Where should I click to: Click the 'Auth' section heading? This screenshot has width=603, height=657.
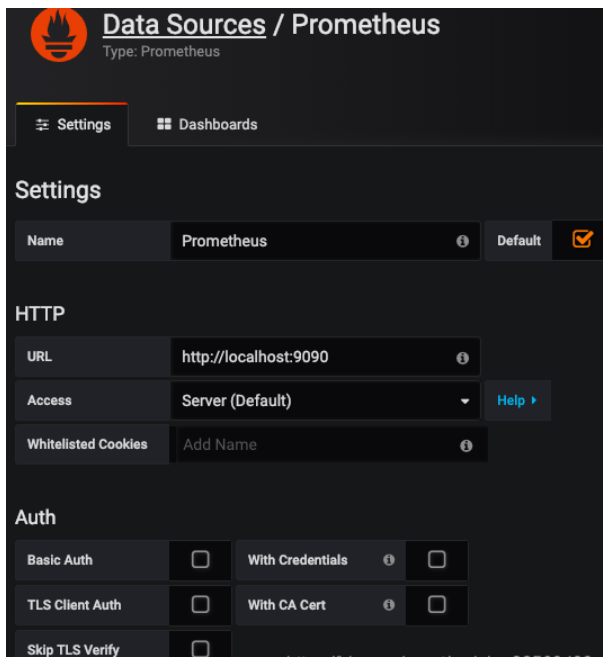coord(36,517)
